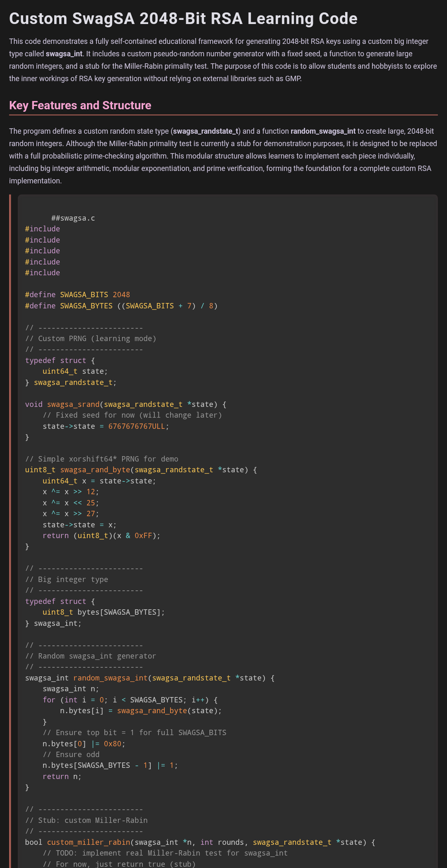Viewport: 447px width, 868px height.
Task: Click the 'for (int i = 0; ...' loop line
Action: pos(130,700)
